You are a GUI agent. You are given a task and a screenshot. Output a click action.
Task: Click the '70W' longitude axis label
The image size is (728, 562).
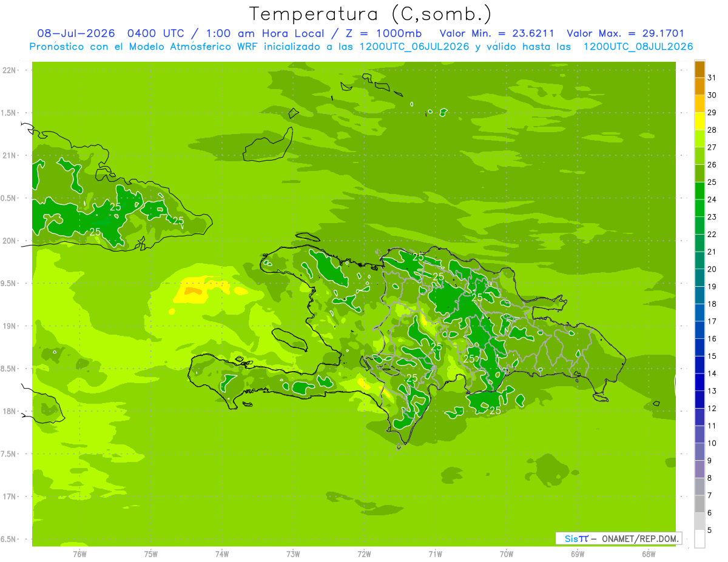pos(506,554)
